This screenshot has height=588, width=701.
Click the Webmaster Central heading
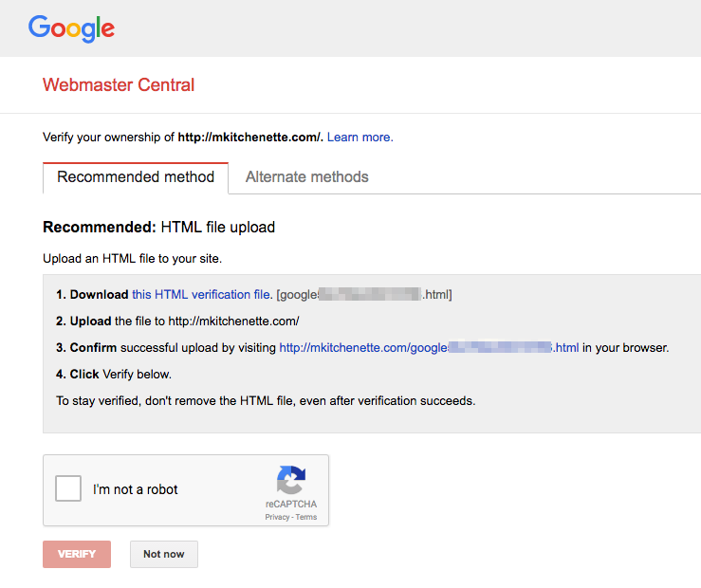point(119,85)
